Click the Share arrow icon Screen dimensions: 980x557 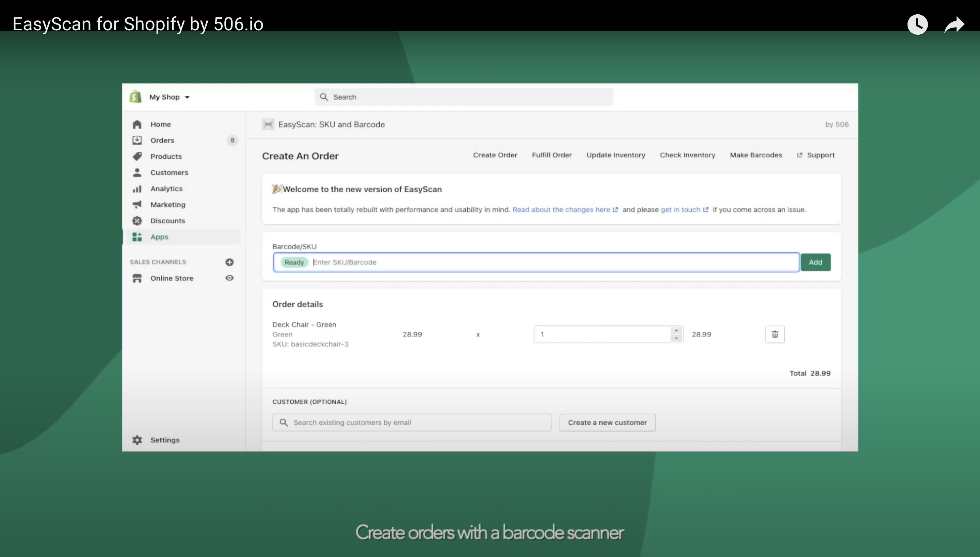click(x=954, y=25)
